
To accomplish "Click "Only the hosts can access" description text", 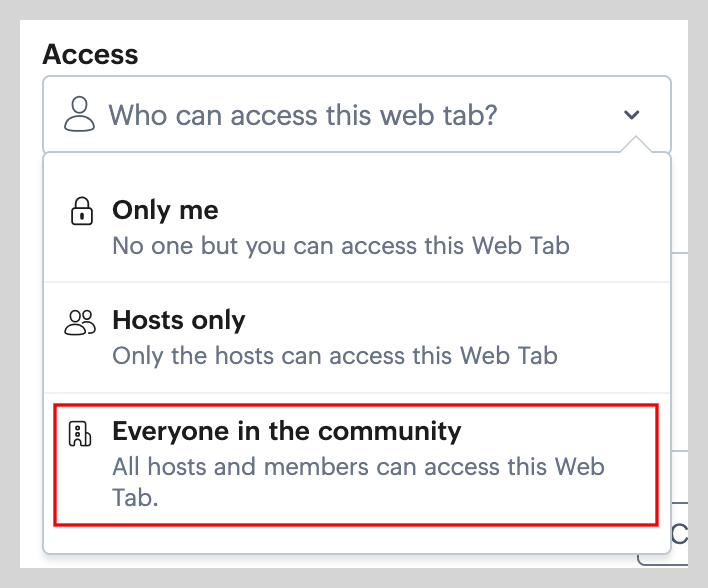I will (334, 355).
